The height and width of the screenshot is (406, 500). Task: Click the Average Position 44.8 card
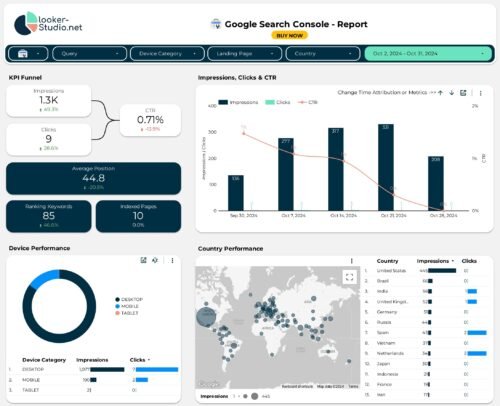pyautogui.click(x=94, y=178)
